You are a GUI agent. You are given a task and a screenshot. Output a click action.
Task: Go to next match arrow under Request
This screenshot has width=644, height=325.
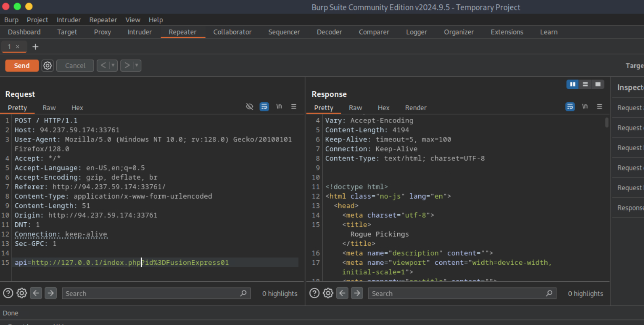[50, 293]
